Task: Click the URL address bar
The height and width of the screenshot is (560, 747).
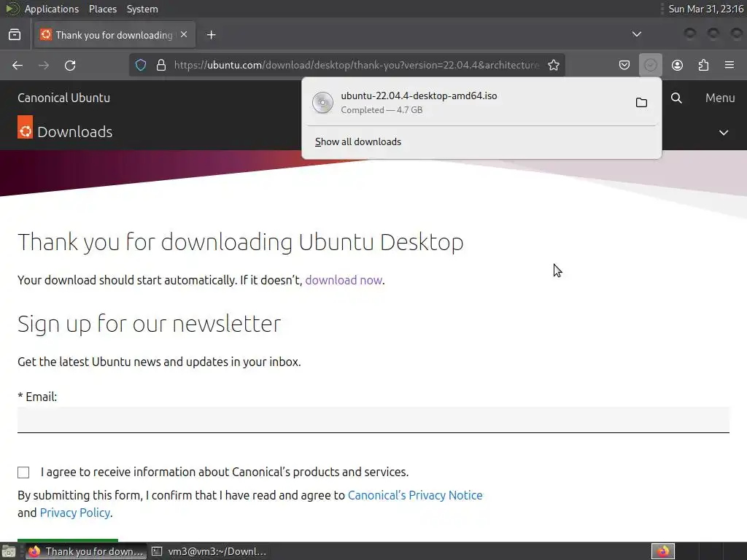Action: (356, 65)
